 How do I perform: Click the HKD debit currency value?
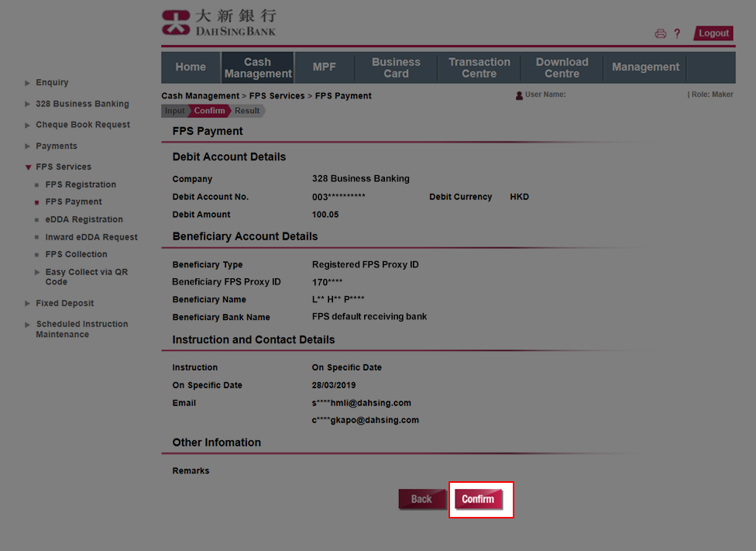(519, 197)
